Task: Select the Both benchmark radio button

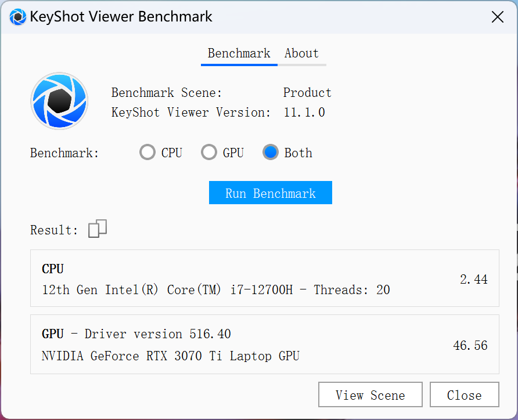Action: coord(271,153)
